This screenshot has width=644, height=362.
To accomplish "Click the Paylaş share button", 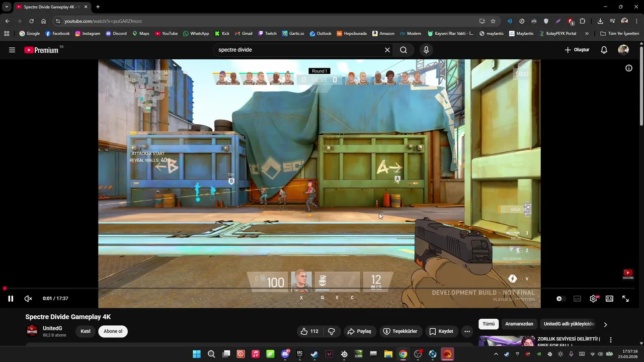I will [359, 331].
